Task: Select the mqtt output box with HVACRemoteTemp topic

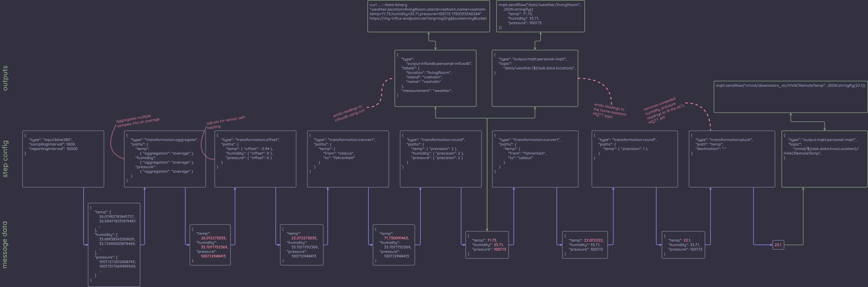Action: click(x=825, y=159)
